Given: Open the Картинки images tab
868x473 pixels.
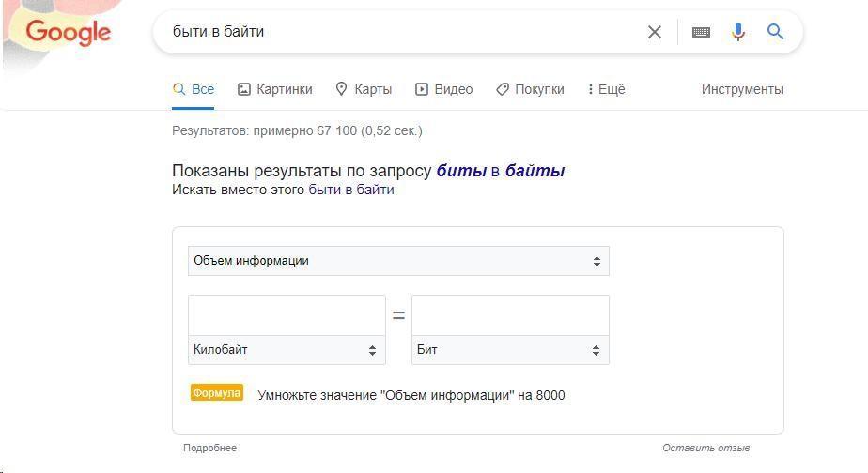Looking at the screenshot, I should pos(275,89).
